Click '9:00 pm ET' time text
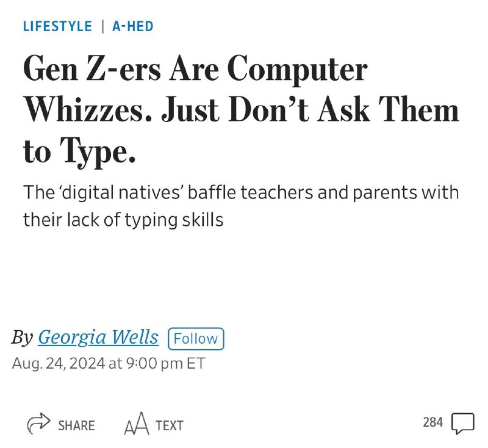The height and width of the screenshot is (448, 488). [165, 363]
